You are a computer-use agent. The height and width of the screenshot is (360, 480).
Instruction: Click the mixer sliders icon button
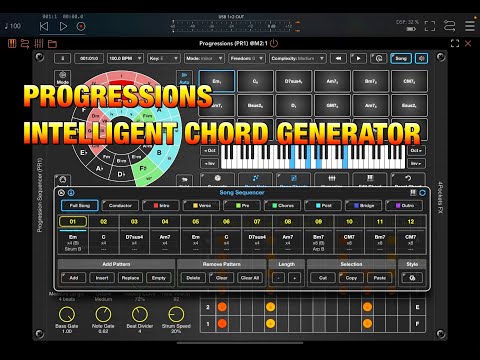[332, 179]
